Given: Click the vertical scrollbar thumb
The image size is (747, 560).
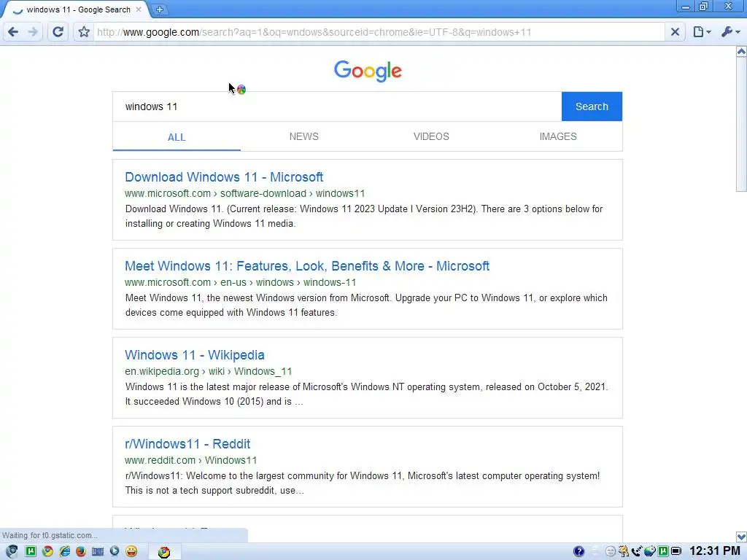Looking at the screenshot, I should pyautogui.click(x=741, y=124).
